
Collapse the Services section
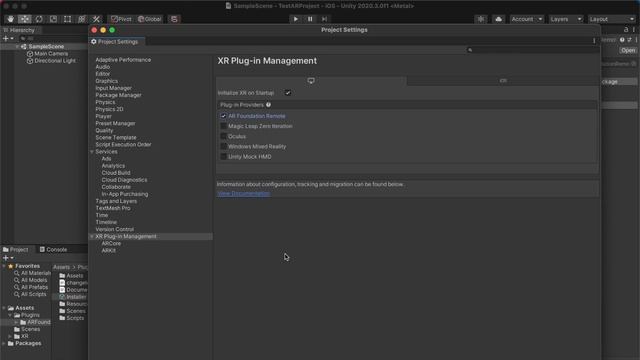point(92,151)
